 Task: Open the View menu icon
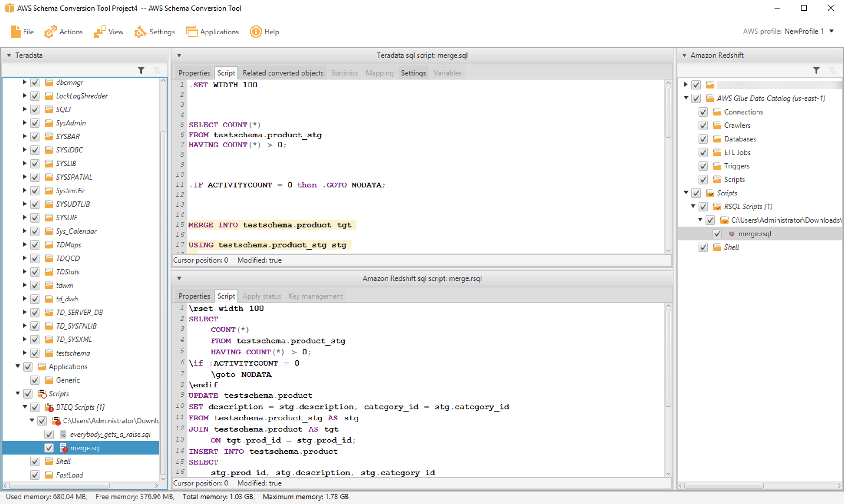[99, 31]
